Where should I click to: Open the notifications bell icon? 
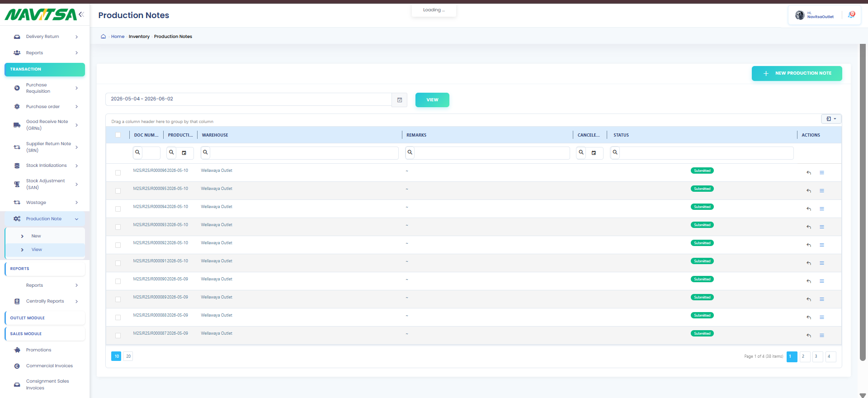[851, 15]
